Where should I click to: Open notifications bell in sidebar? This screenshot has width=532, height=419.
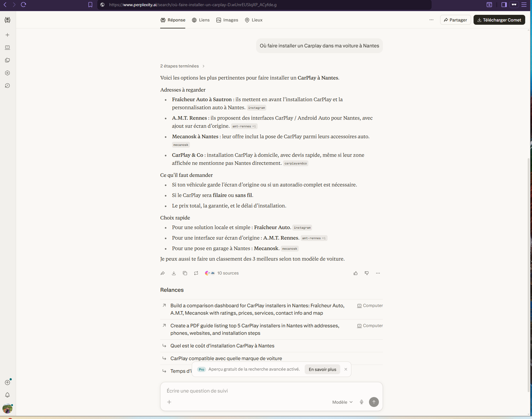coord(7,395)
